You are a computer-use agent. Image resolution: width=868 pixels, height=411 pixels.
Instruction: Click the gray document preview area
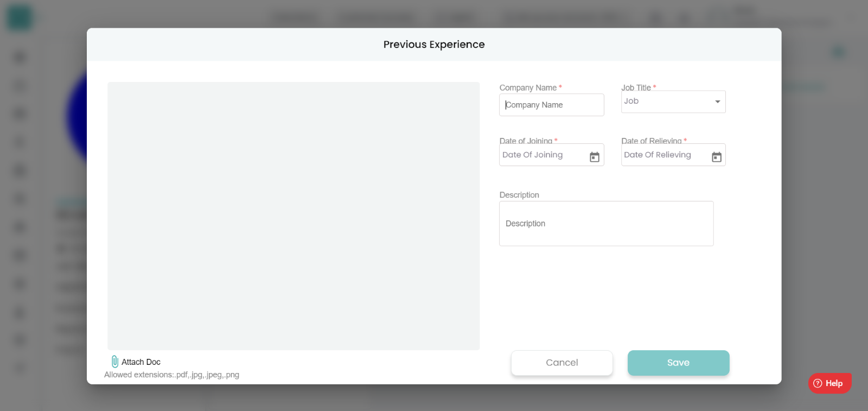click(x=293, y=216)
